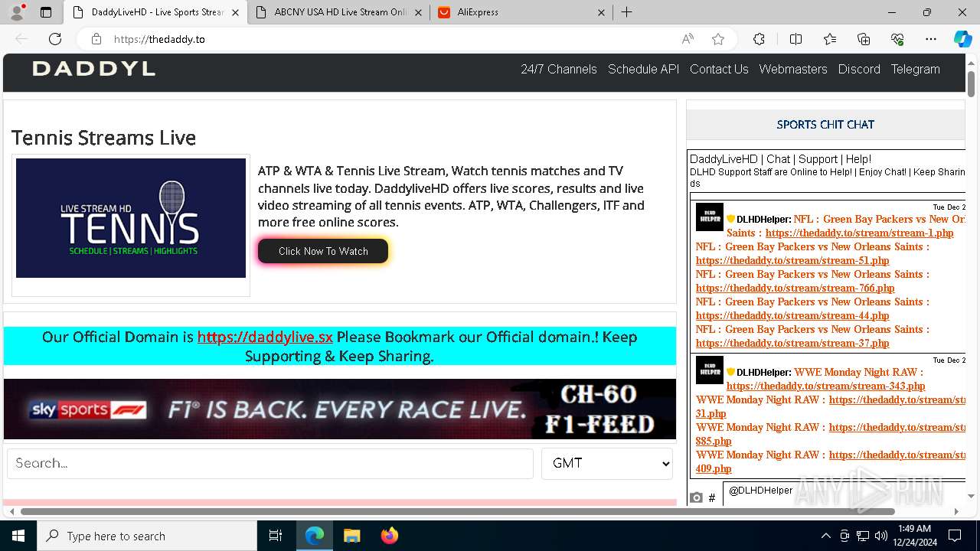Close the AliExpress tab
This screenshot has height=551, width=980.
[601, 12]
